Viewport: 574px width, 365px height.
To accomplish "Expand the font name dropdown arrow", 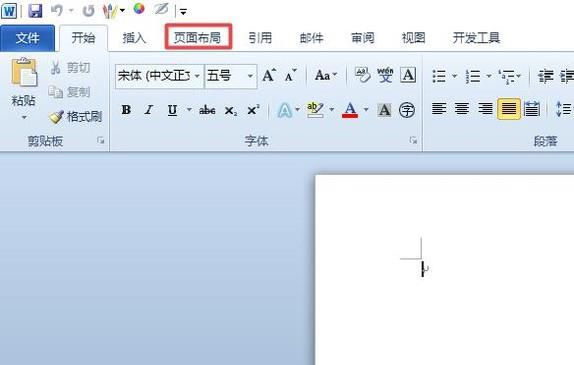I will pyautogui.click(x=197, y=76).
